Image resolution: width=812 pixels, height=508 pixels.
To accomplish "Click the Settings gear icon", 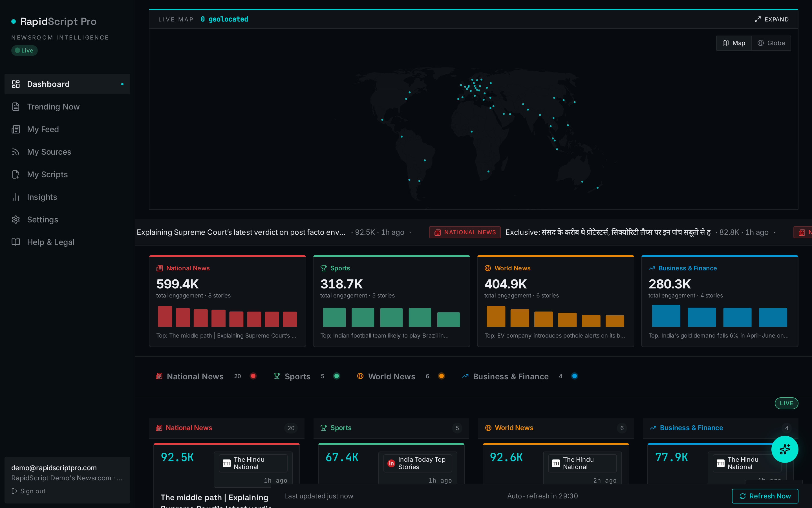I will [16, 219].
